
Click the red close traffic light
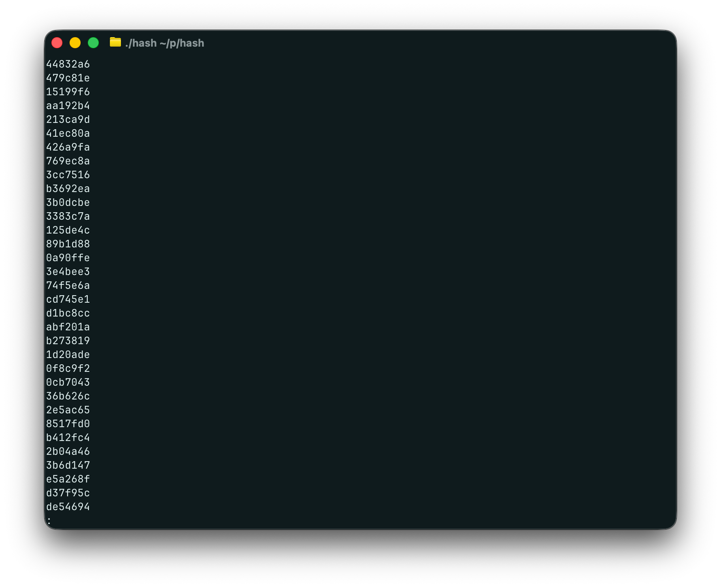57,42
